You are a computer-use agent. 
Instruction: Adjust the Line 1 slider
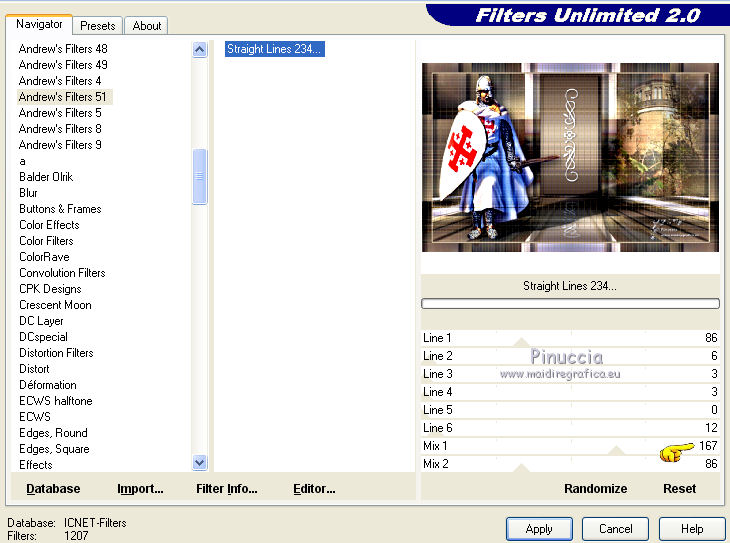pos(570,338)
